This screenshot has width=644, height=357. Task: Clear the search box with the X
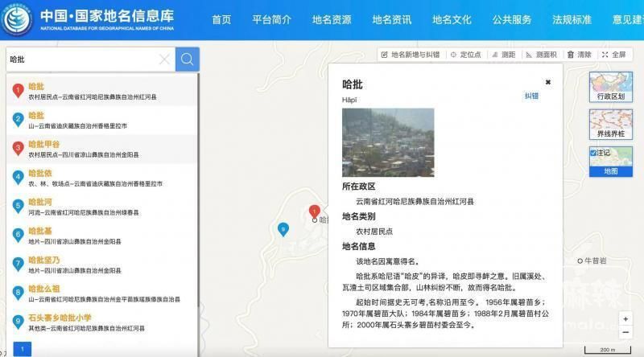coord(164,59)
